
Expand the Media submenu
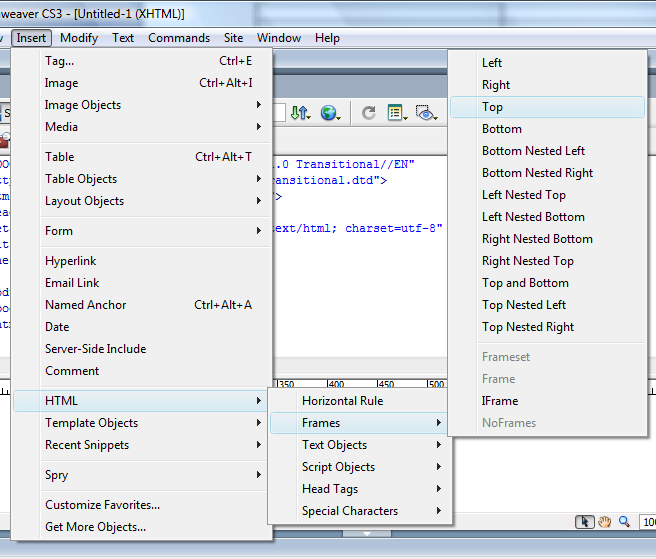(x=142, y=127)
